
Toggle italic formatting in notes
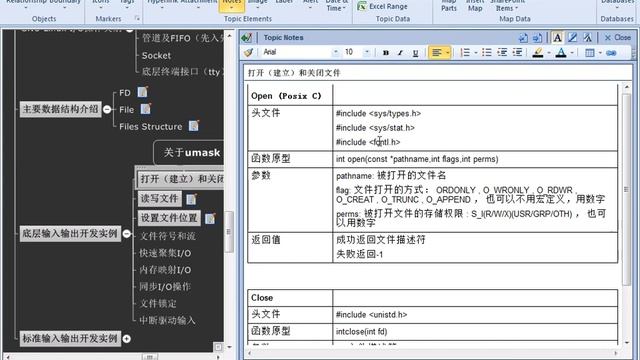400,53
